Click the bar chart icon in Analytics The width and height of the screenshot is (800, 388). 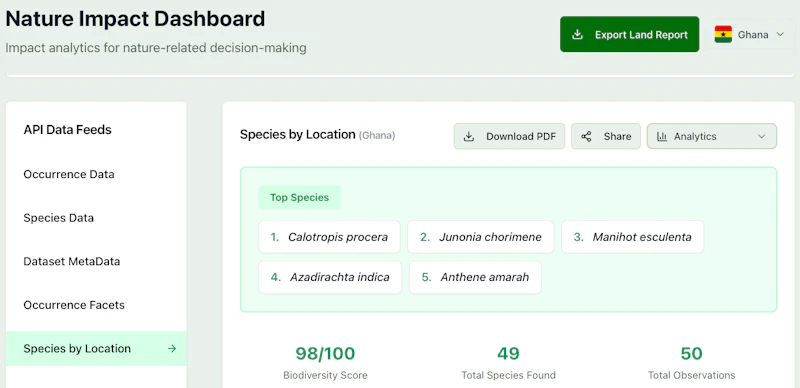pos(662,136)
